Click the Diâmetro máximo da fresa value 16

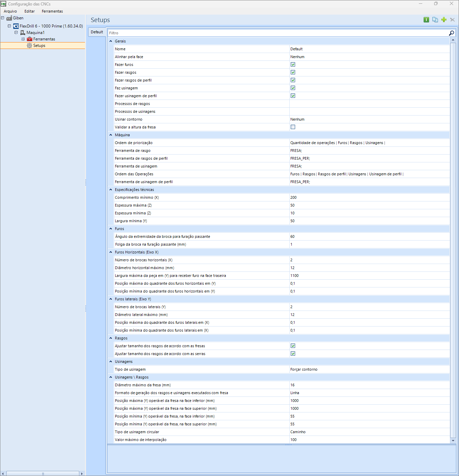(x=370, y=385)
